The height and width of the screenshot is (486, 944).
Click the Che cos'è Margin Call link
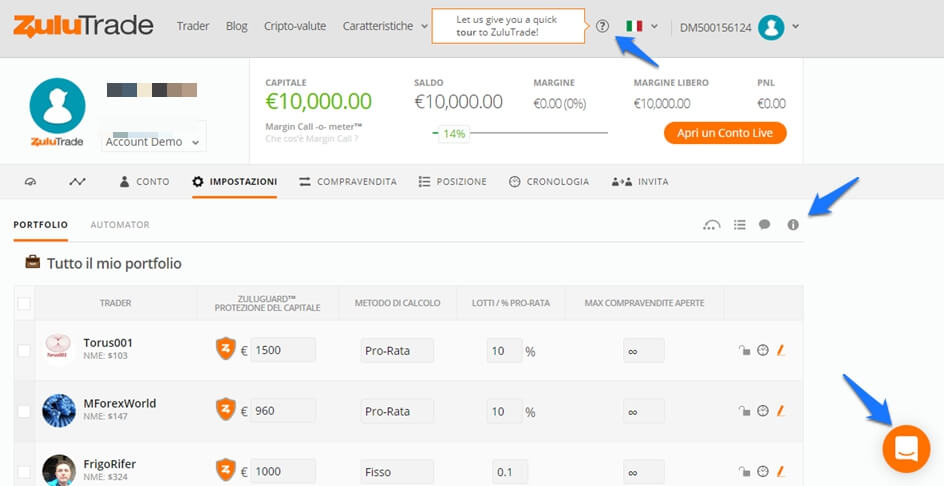(312, 139)
